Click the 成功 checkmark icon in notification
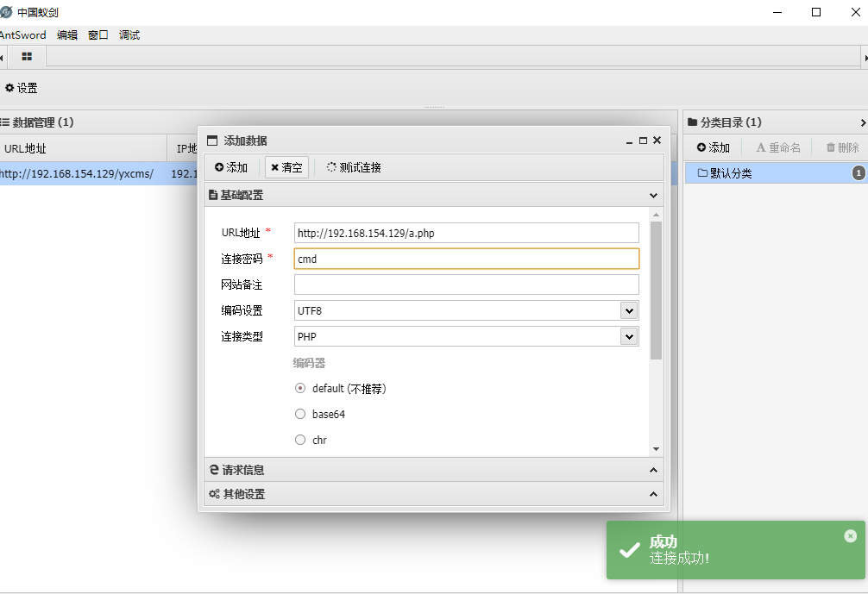868x594 pixels. click(x=629, y=550)
